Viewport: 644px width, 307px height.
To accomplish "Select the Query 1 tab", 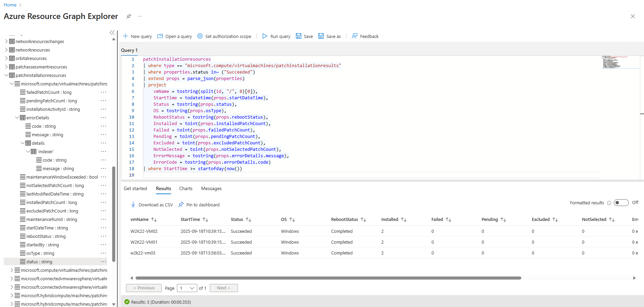I will pyautogui.click(x=129, y=50).
